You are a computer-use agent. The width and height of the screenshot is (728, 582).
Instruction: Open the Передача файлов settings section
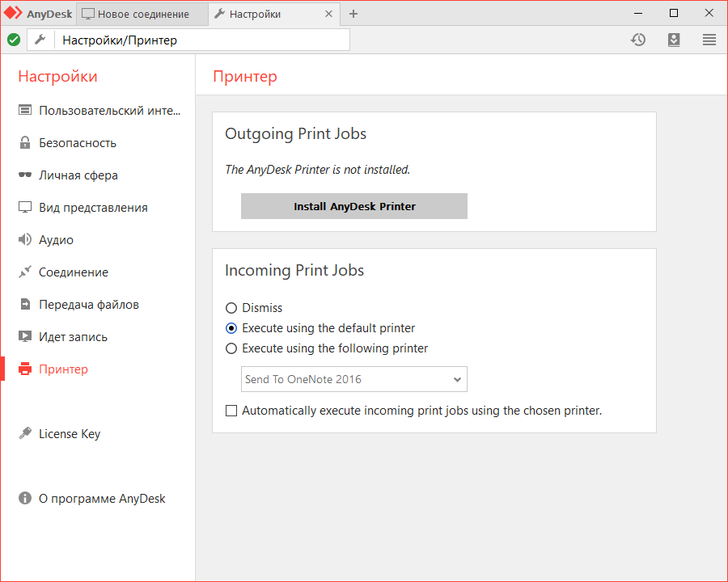[89, 305]
